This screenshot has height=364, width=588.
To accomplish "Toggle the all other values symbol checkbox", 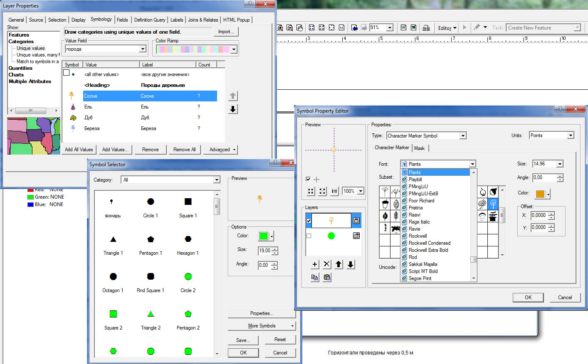I will tap(67, 73).
